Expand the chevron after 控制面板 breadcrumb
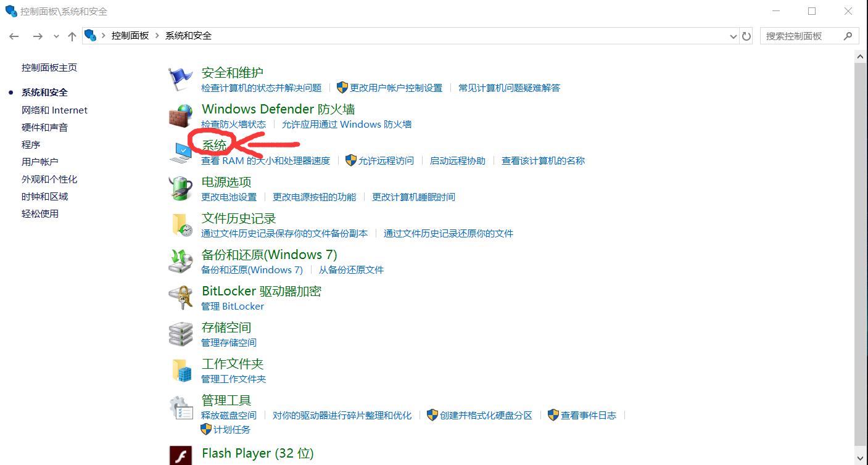Viewport: 868px width, 465px height. coord(157,36)
